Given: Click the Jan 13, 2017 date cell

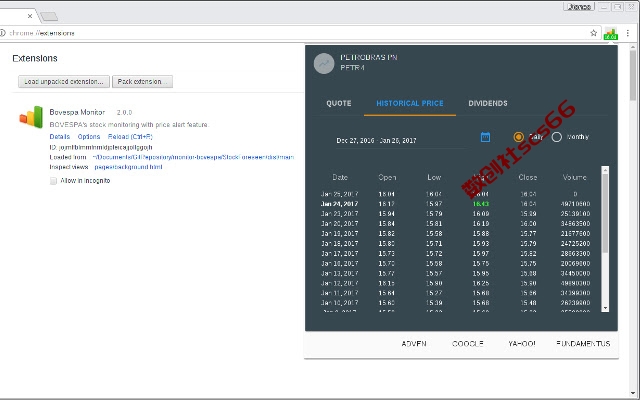Looking at the screenshot, I should [340, 273].
